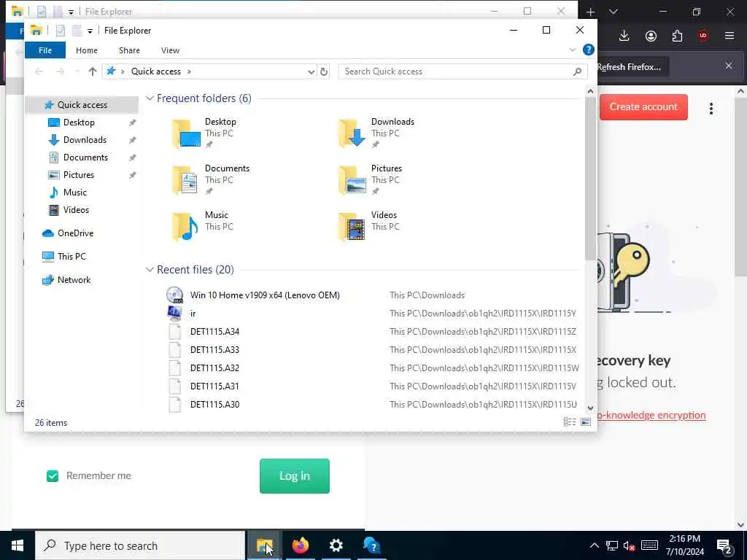Select recent file DET1115.A32
The width and height of the screenshot is (747, 560).
[215, 368]
